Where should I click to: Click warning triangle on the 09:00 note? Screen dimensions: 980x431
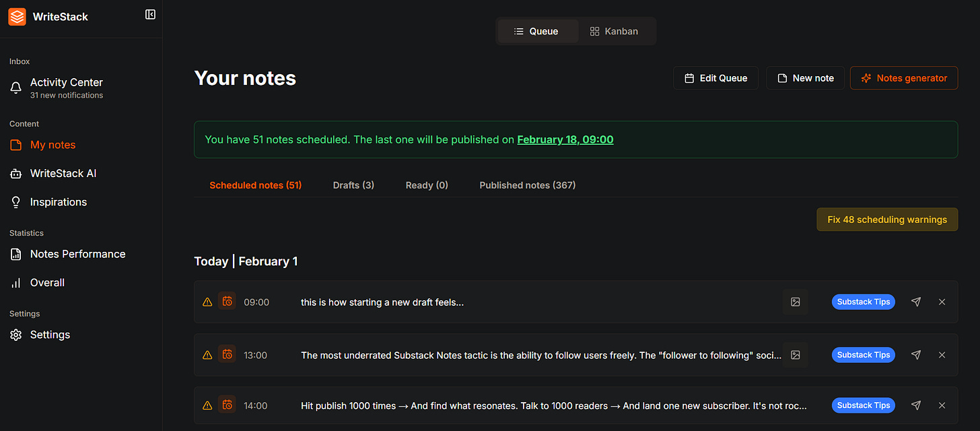pyautogui.click(x=207, y=302)
